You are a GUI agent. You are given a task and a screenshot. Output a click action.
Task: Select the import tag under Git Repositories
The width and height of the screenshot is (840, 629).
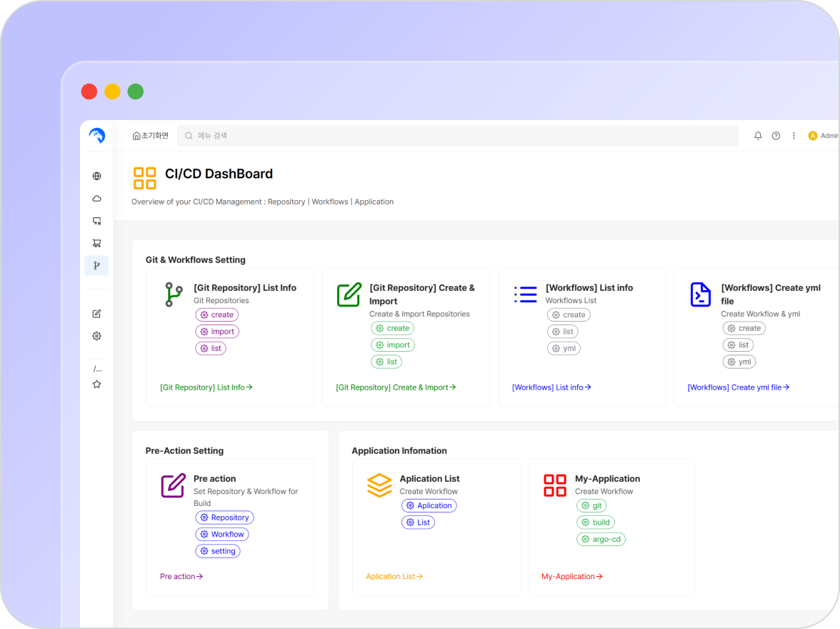(217, 332)
